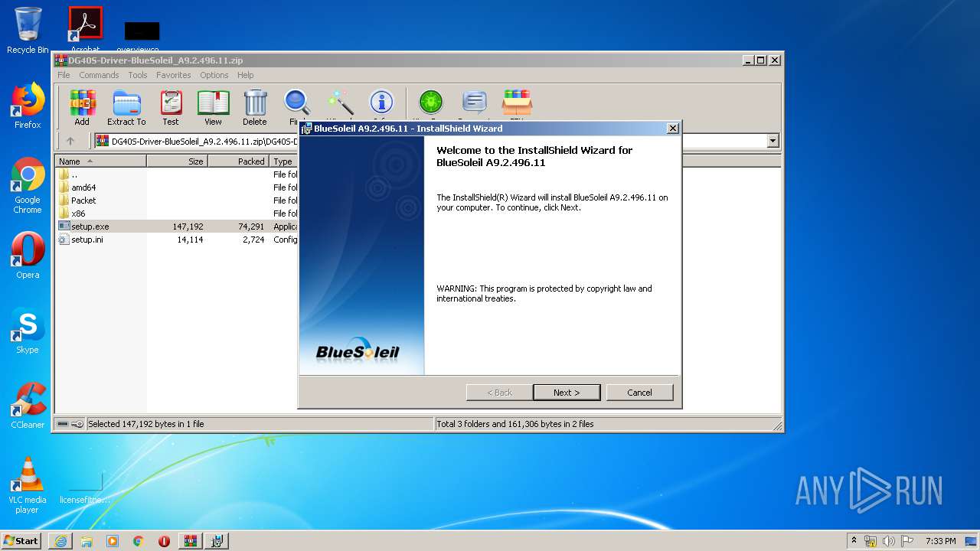Click the drive icon in WinRAR status bar
The height and width of the screenshot is (551, 980).
64,424
